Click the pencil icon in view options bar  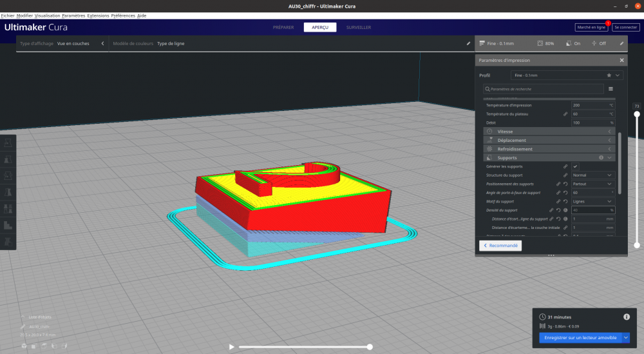point(468,43)
